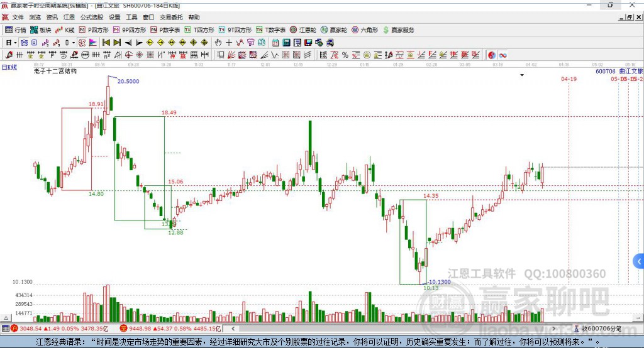Select the hand pan tool
The image size is (644, 348).
click(218, 43)
